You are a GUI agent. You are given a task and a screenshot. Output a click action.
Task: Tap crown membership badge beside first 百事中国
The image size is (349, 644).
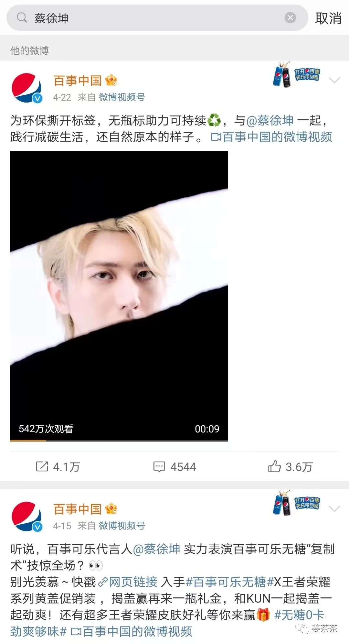(111, 80)
